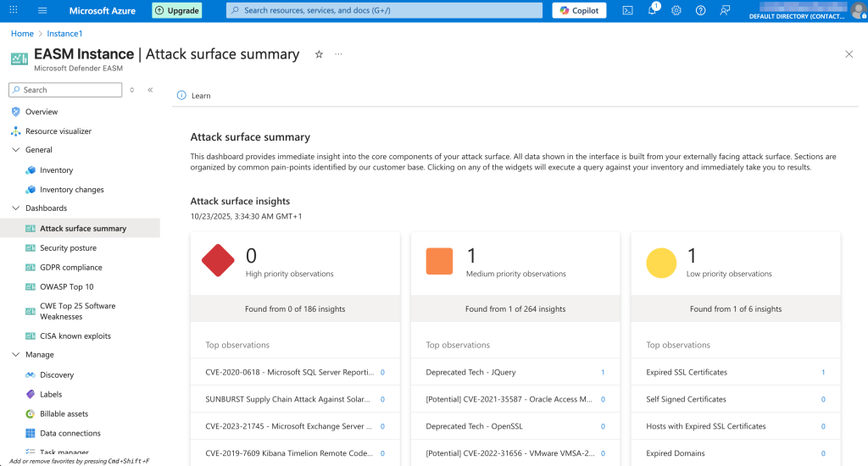The image size is (868, 466).
Task: Collapse the General section
Action: [15, 150]
